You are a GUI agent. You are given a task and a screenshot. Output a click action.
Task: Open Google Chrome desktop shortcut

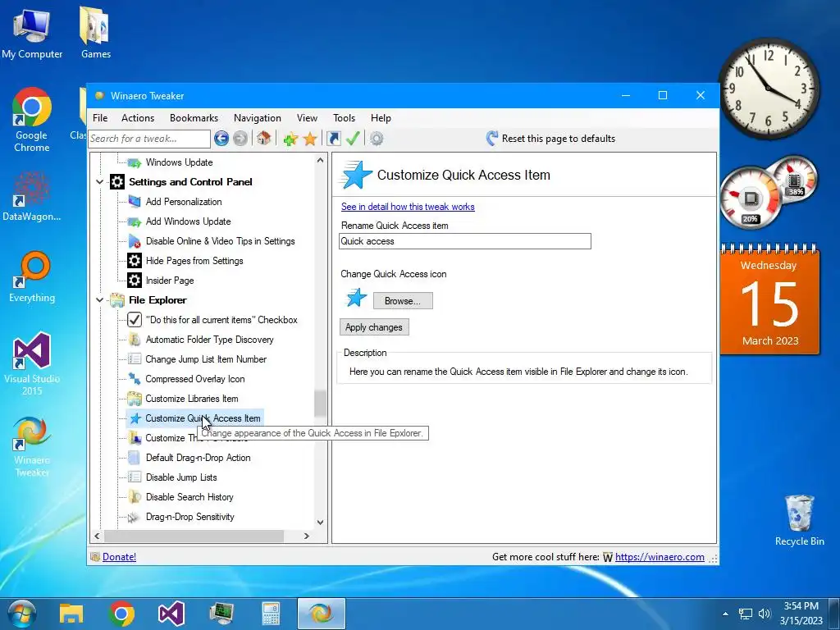[32, 121]
